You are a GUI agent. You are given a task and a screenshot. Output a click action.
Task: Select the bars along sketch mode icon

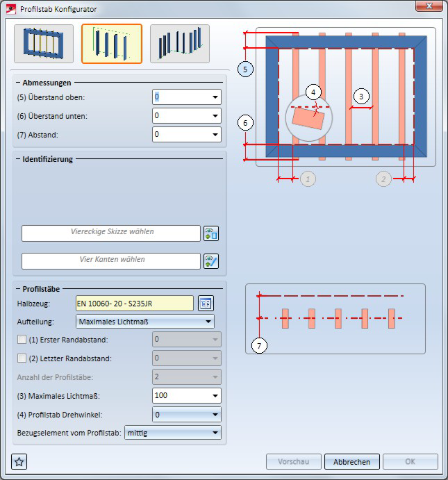(112, 44)
